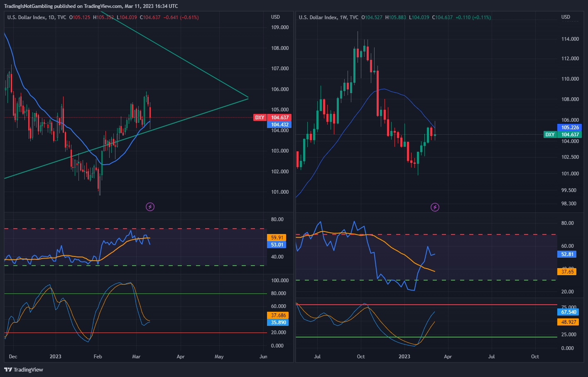This screenshot has width=588, height=377.
Task: Click the lightning bolt icon on the weekly chart
Action: tap(435, 207)
